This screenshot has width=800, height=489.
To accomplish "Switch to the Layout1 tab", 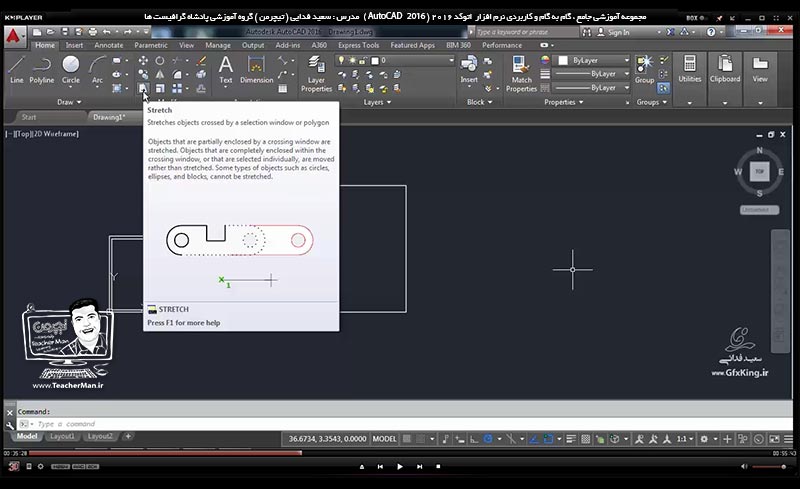I will click(62, 436).
